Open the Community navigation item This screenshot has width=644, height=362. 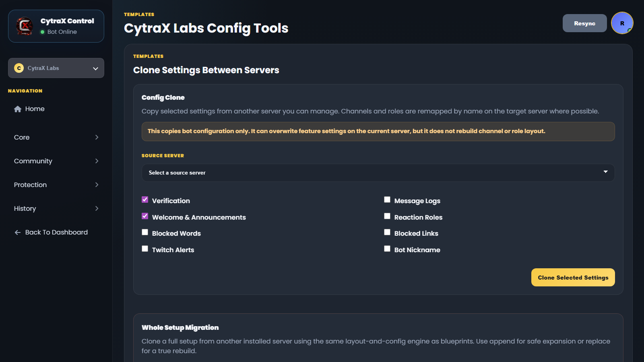[x=56, y=161]
